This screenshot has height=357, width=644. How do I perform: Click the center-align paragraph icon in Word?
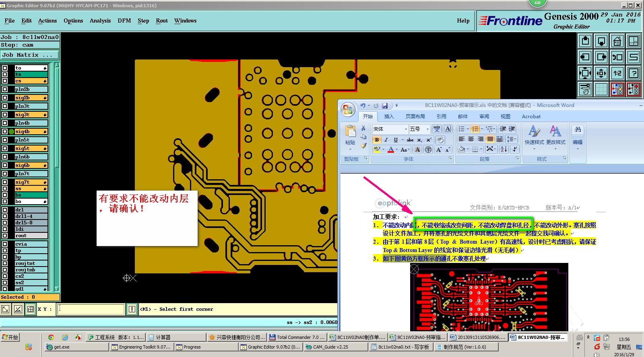pyautogui.click(x=471, y=139)
